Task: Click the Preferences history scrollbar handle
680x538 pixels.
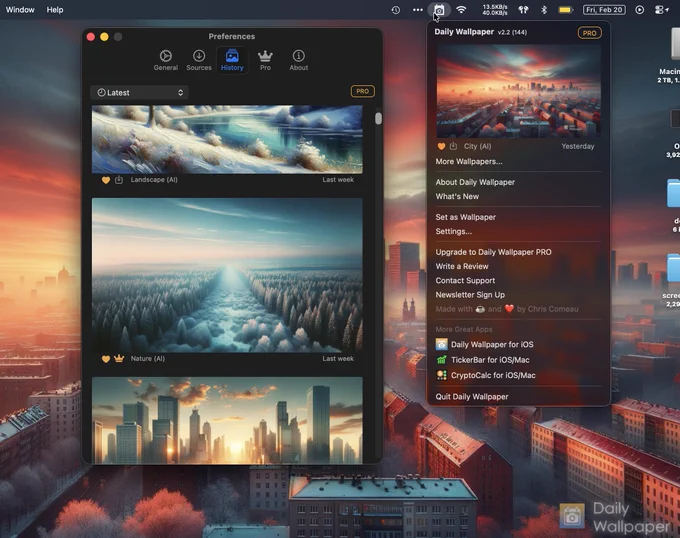Action: [x=379, y=118]
